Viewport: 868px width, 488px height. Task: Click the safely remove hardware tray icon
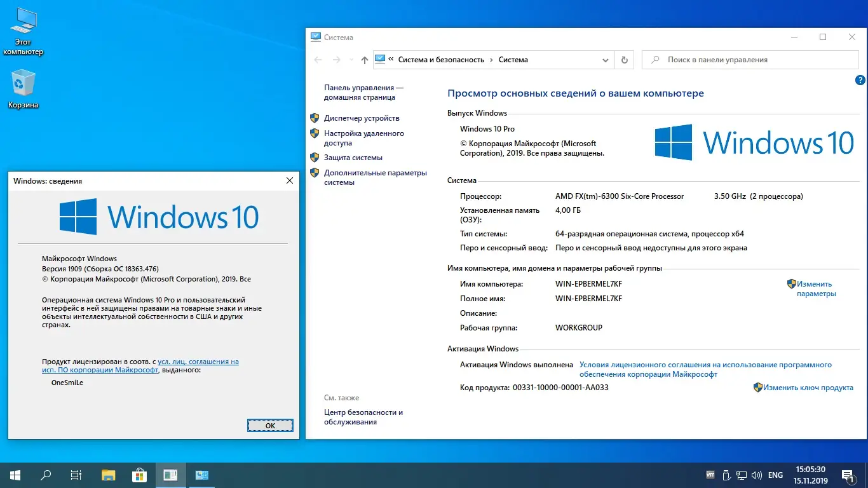tap(726, 475)
